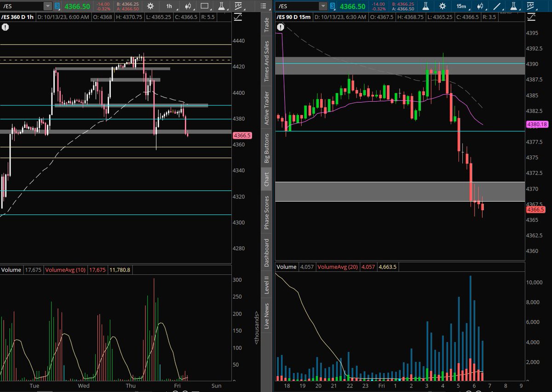
Task: Open Dashboard side tab
Action: click(x=266, y=253)
